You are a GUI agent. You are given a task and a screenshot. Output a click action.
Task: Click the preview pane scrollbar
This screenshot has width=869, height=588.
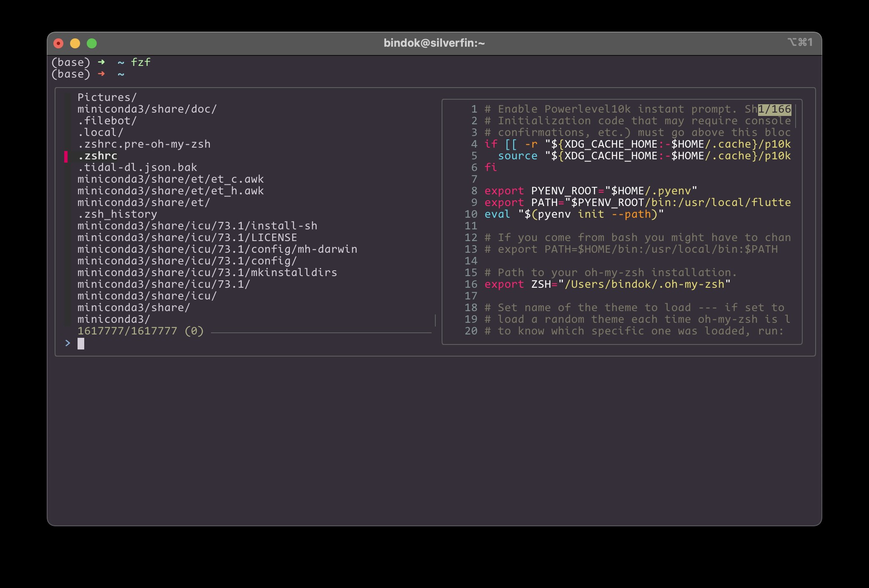coord(796,116)
